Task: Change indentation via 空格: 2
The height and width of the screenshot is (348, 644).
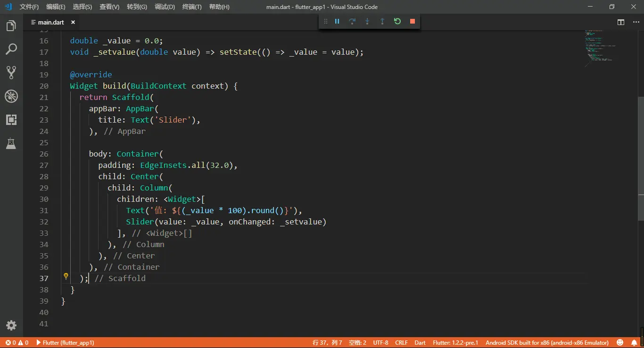Action: coord(357,343)
